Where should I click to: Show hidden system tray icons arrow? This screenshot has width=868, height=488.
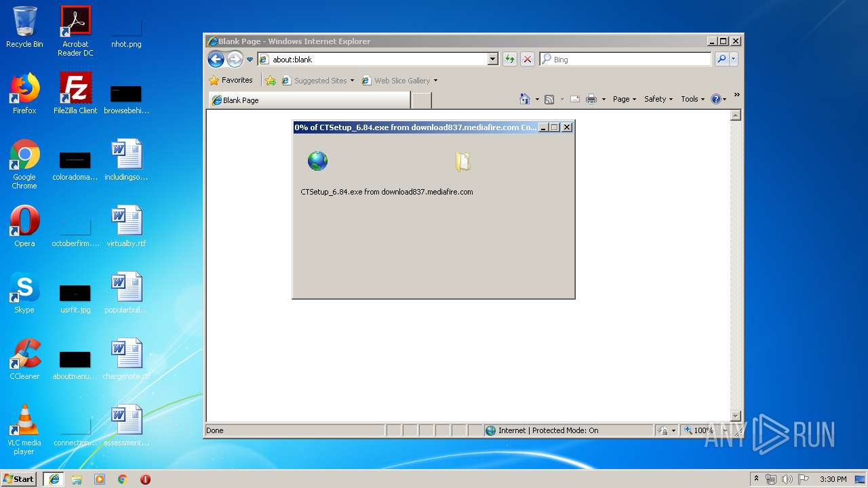[756, 479]
